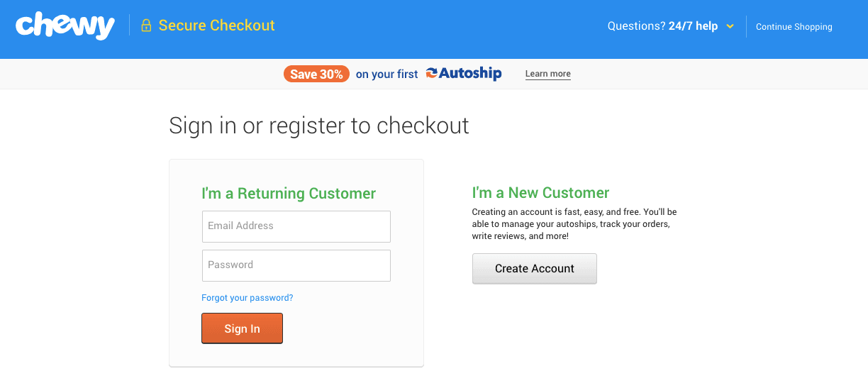Click the yellow padlock icon

click(146, 26)
